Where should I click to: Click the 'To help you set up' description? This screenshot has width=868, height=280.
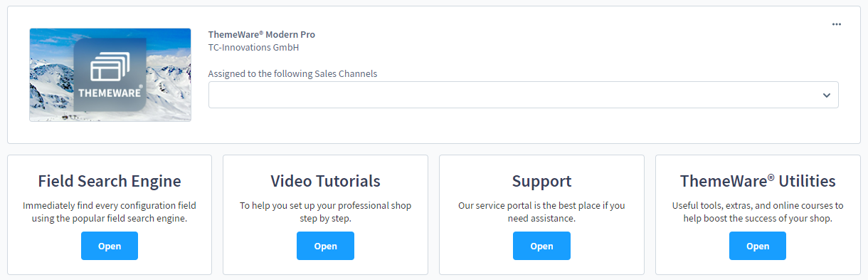coord(325,212)
